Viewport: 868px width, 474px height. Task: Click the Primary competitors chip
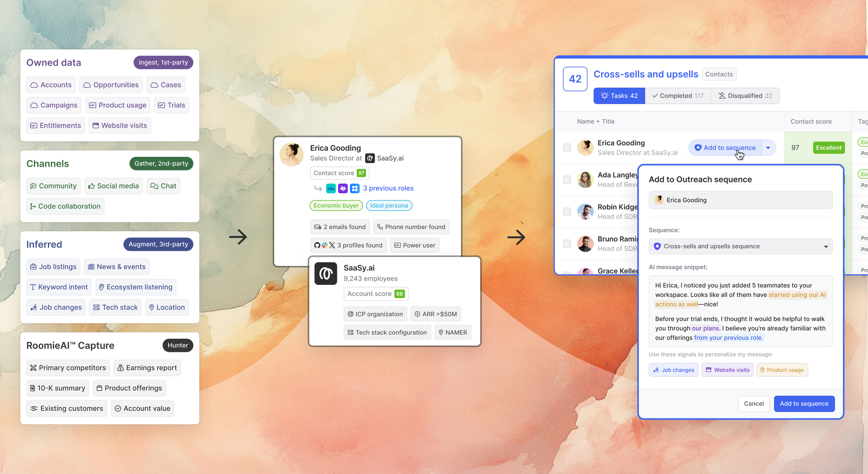point(68,368)
